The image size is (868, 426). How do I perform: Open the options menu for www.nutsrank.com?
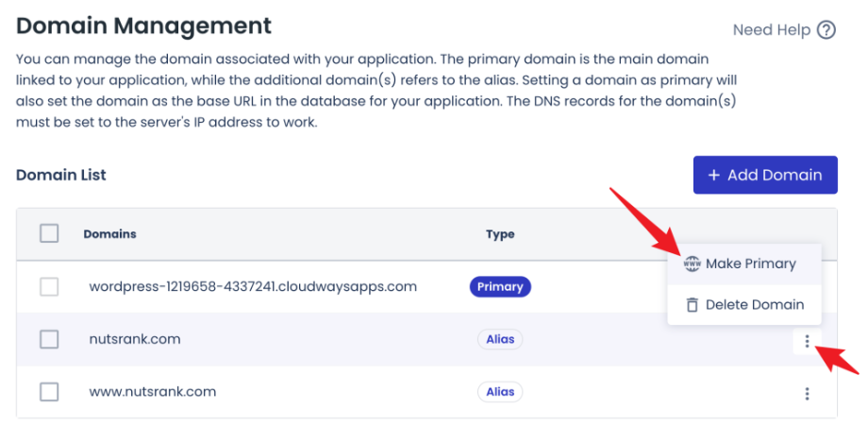click(807, 393)
